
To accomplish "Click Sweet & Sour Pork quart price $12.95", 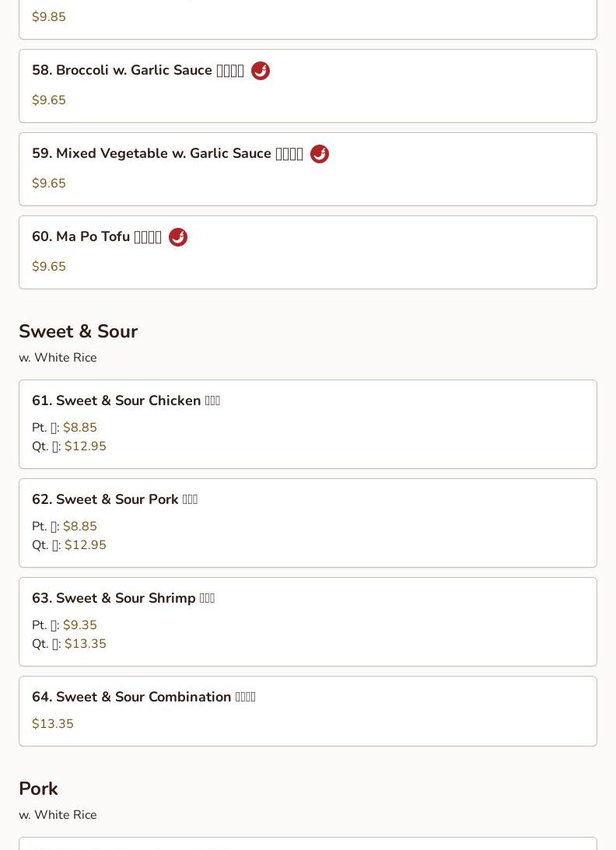I will coord(85,545).
